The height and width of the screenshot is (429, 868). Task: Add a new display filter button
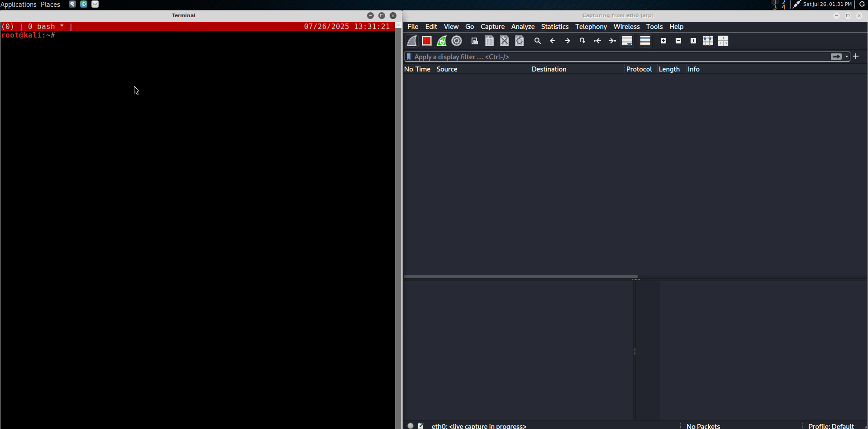856,57
